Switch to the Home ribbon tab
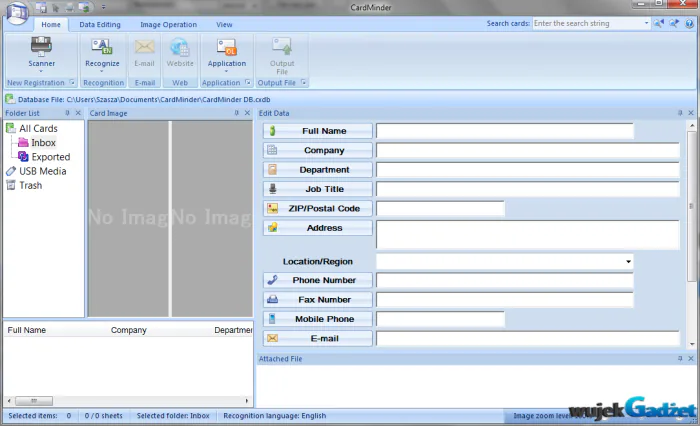 coord(51,25)
